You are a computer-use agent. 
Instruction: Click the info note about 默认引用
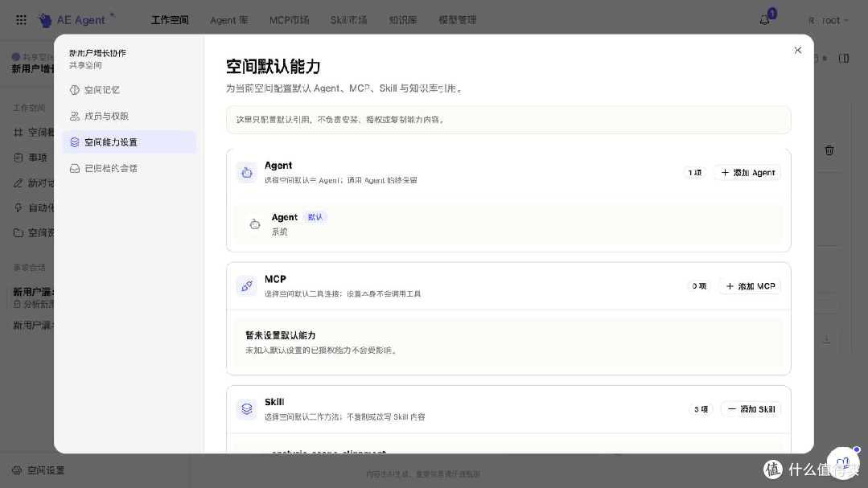[508, 120]
